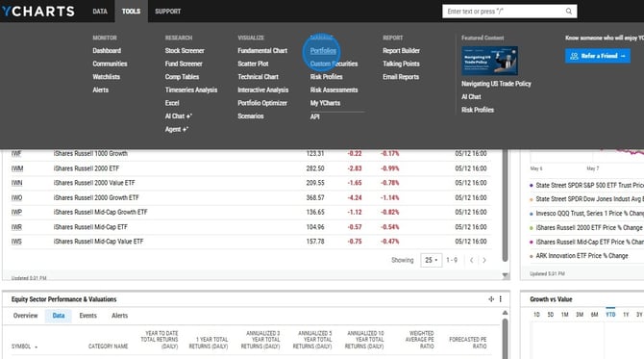Open the Alerts tab in Equity Sector panel
Screen dimensions: 644x359
(x=119, y=316)
